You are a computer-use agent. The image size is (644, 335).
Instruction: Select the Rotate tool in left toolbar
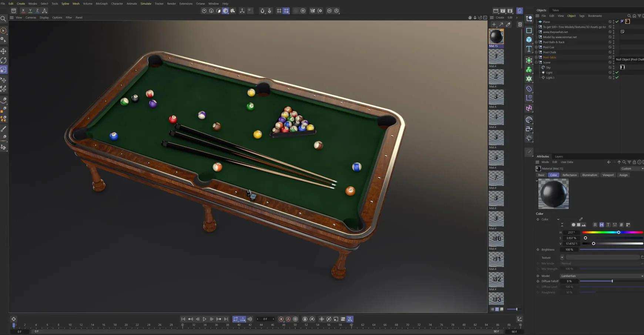coord(4,60)
